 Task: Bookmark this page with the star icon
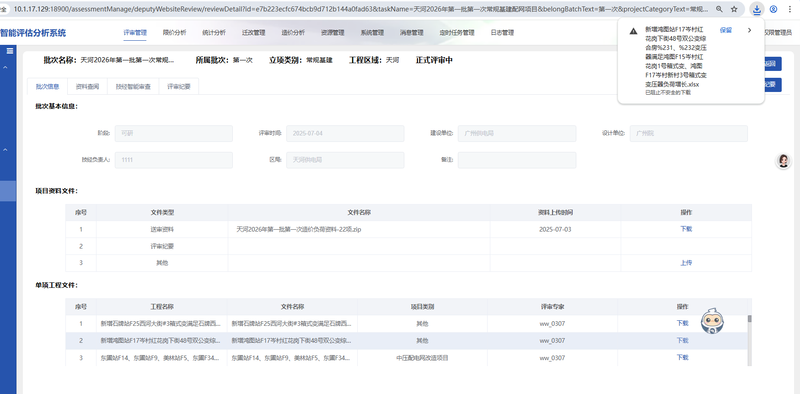[x=734, y=9]
